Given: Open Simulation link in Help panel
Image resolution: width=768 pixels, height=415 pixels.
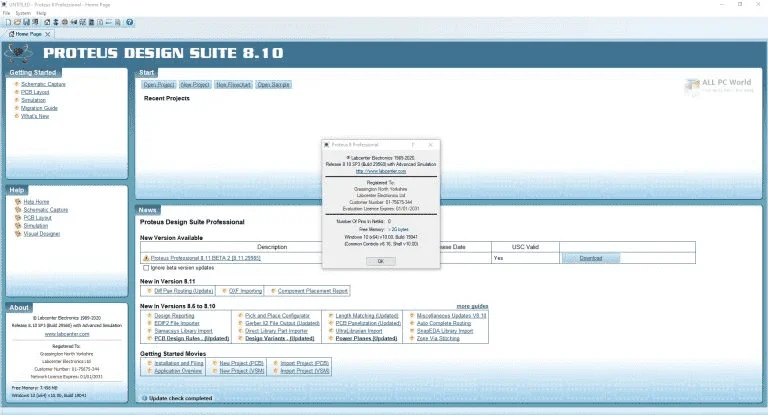Looking at the screenshot, I should pyautogui.click(x=36, y=226).
